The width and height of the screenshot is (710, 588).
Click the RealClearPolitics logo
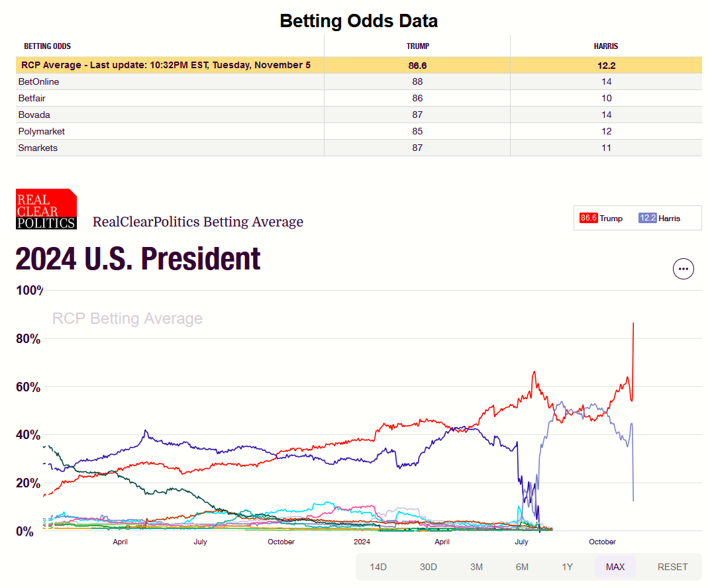(46, 209)
